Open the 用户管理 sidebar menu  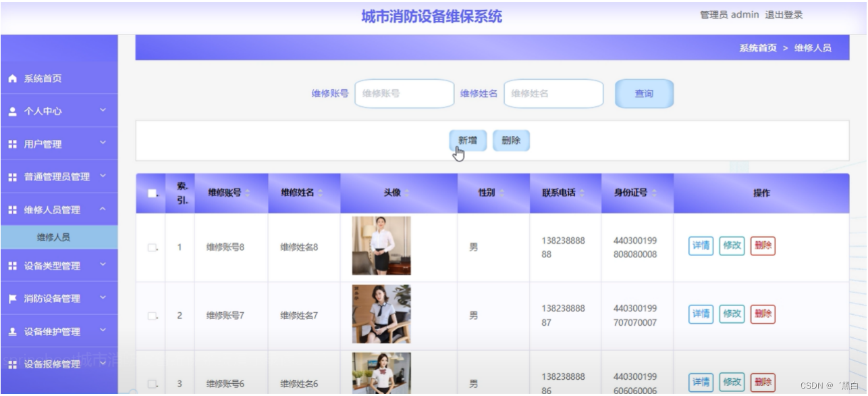tap(59, 144)
